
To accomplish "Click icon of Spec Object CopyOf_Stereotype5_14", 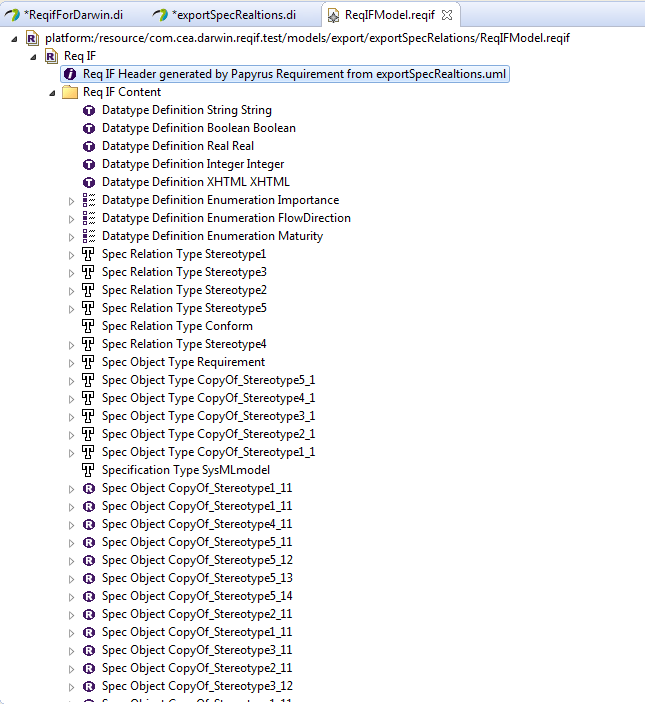I will click(x=89, y=596).
